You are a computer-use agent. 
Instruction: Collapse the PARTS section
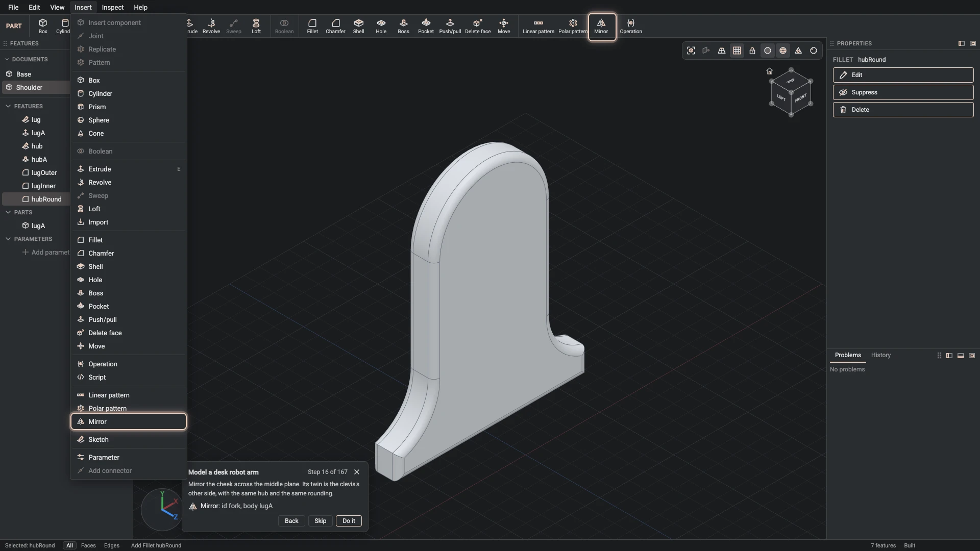tap(8, 212)
